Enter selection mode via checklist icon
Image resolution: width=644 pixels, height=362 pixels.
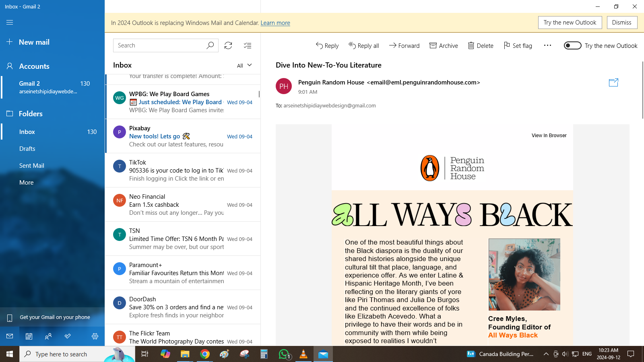[x=248, y=45]
